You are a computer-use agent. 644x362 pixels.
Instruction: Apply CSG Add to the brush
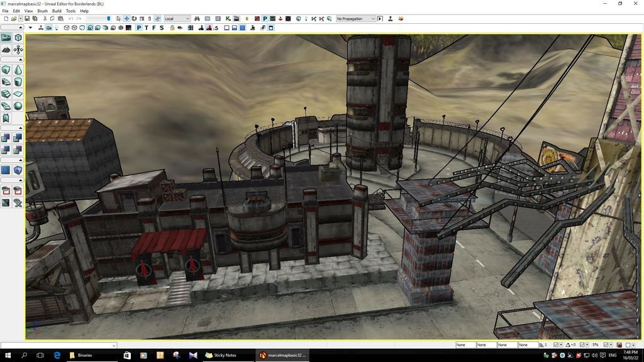pos(6,138)
